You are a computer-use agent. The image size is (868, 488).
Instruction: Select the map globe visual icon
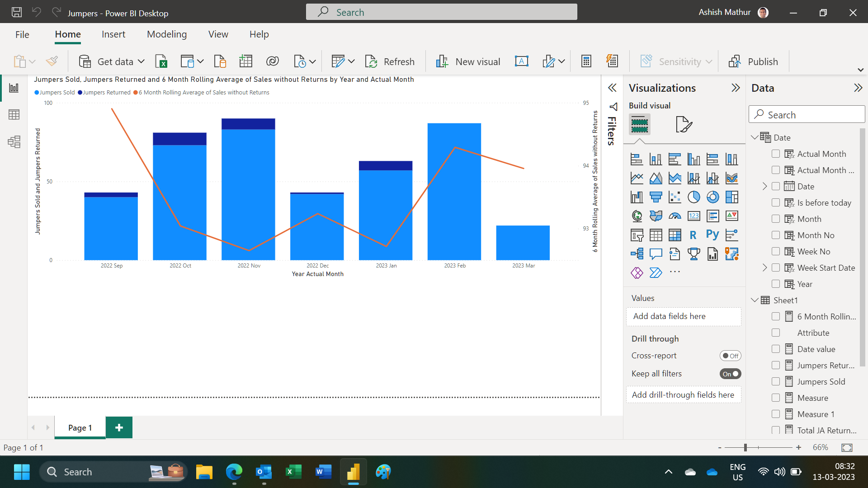tap(637, 216)
